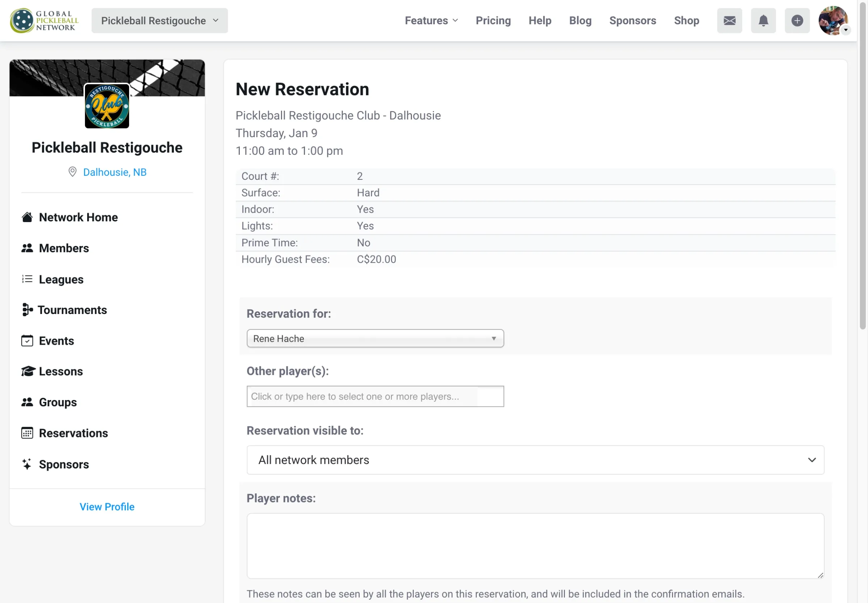
Task: Click the View Profile link
Action: (107, 507)
